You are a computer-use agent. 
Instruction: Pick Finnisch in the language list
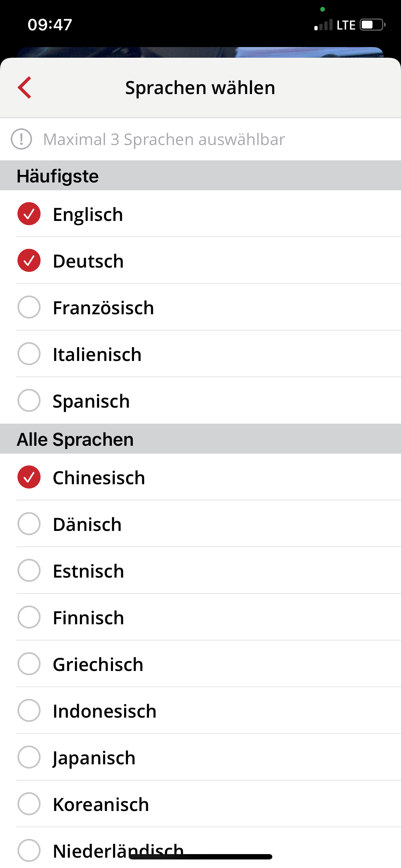click(200, 617)
